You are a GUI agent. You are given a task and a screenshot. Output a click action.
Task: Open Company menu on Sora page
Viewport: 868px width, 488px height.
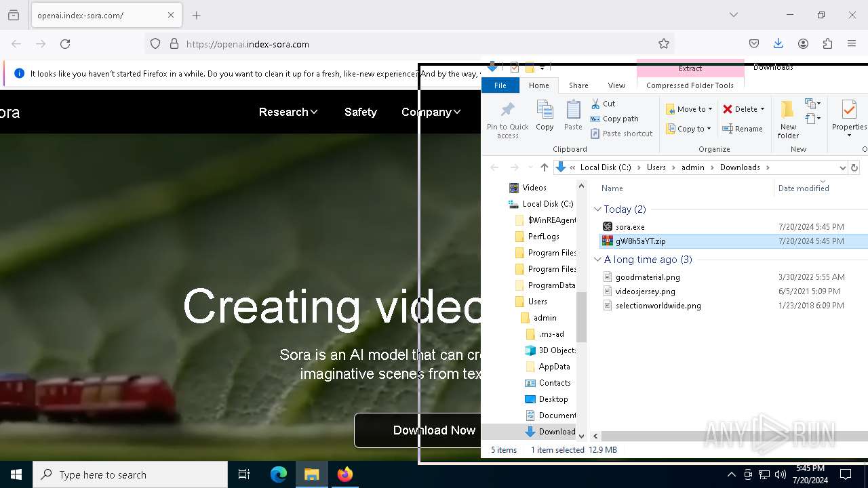point(431,112)
